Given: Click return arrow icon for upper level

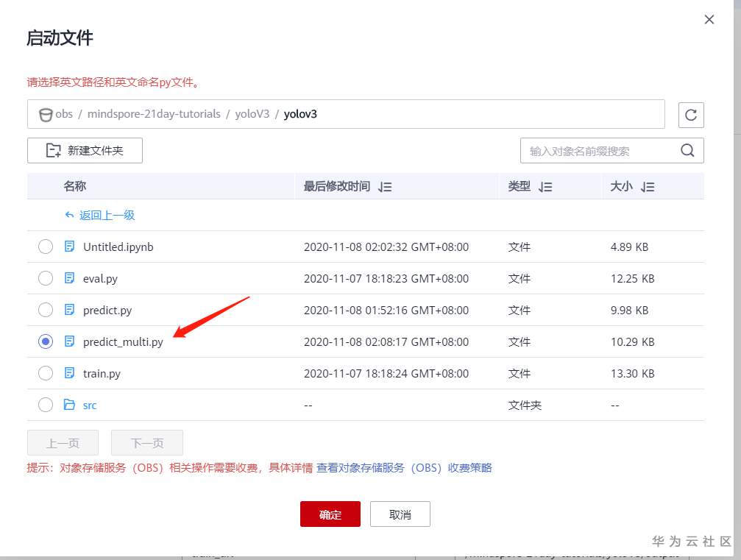Looking at the screenshot, I should [69, 215].
